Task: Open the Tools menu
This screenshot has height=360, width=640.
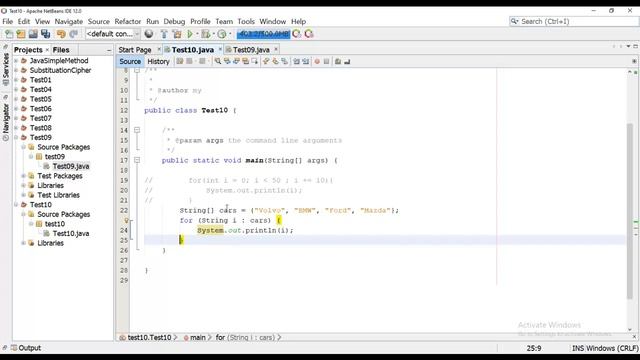Action: coord(246,21)
